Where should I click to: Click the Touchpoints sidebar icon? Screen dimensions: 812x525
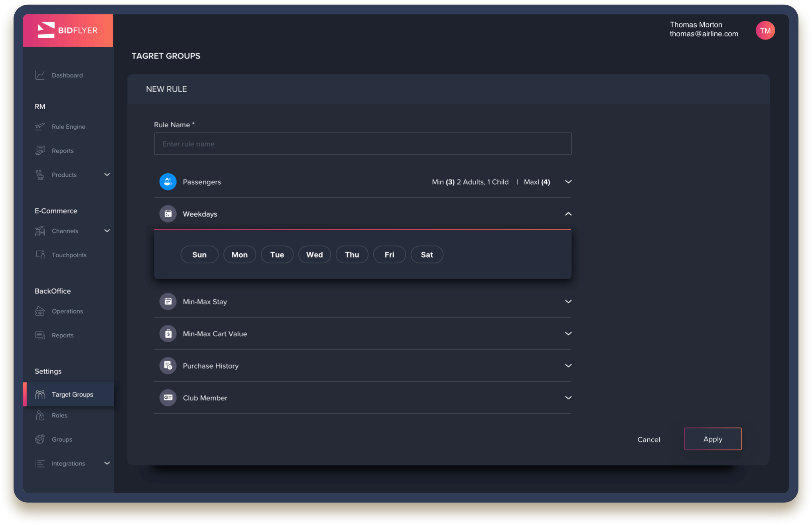tap(40, 255)
